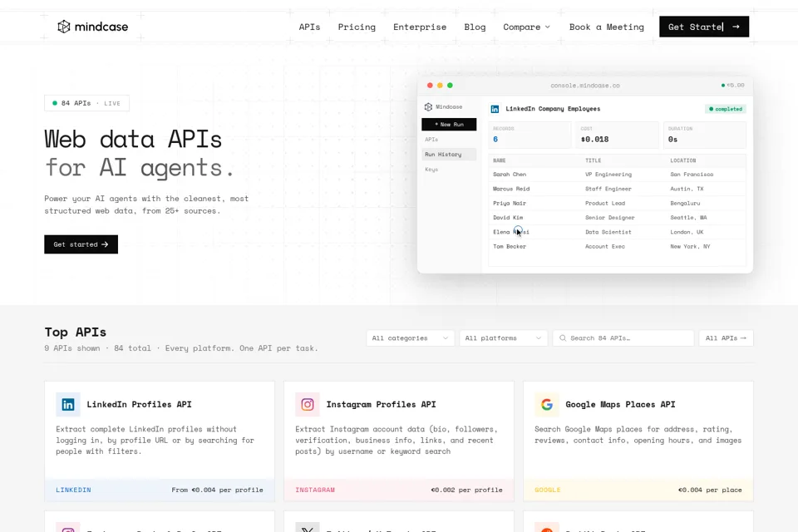Image resolution: width=798 pixels, height=532 pixels.
Task: Click the Sarah Chen table row name
Action: pos(510,174)
